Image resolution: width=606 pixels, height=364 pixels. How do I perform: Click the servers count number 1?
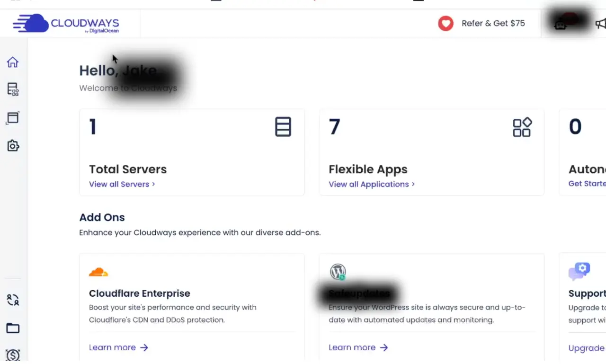point(93,127)
